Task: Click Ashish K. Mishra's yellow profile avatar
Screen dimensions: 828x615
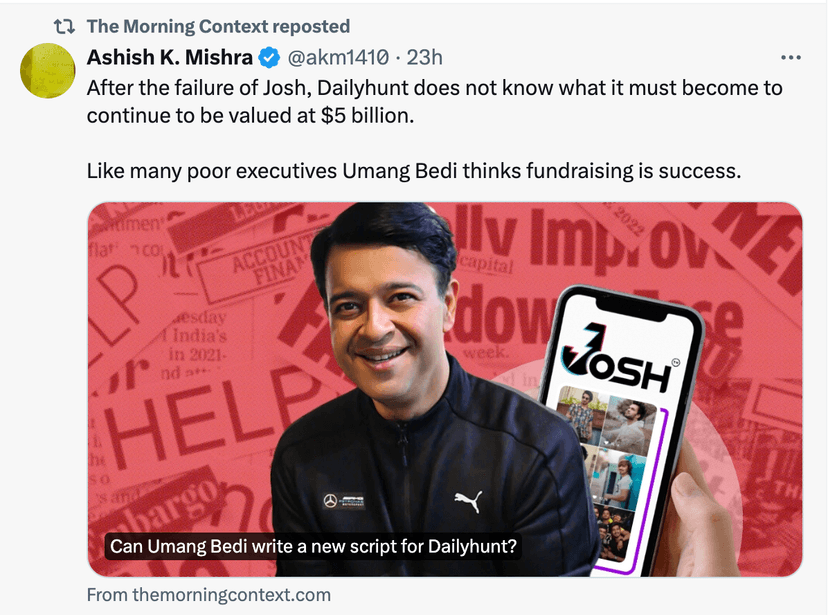Action: coord(47,70)
